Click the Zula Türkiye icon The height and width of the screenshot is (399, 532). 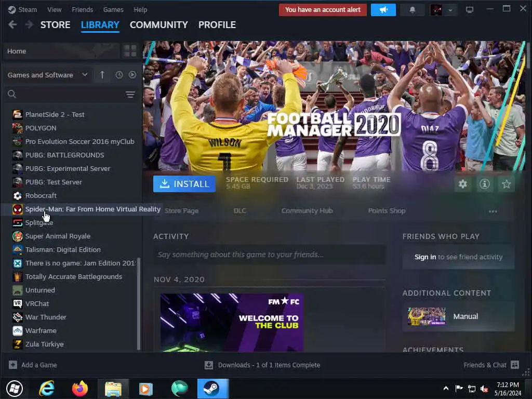coord(17,344)
